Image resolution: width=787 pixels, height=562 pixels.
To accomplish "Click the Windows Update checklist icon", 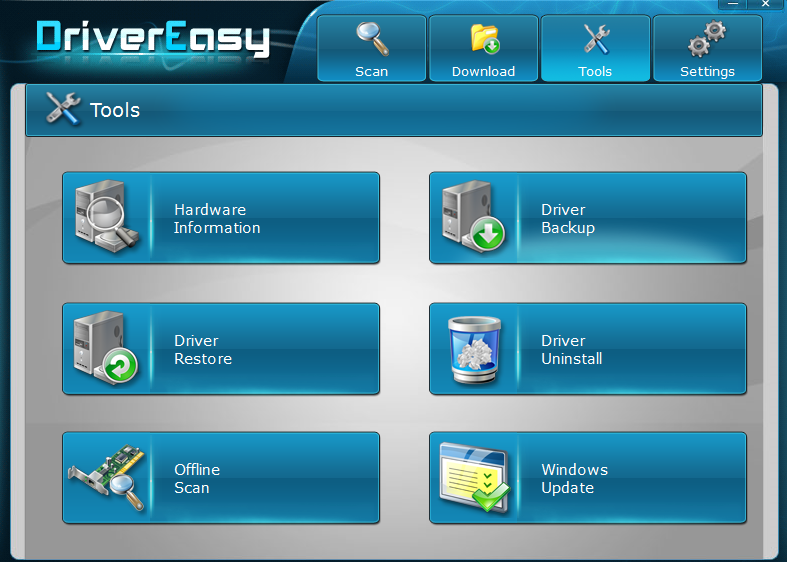I will click(474, 478).
